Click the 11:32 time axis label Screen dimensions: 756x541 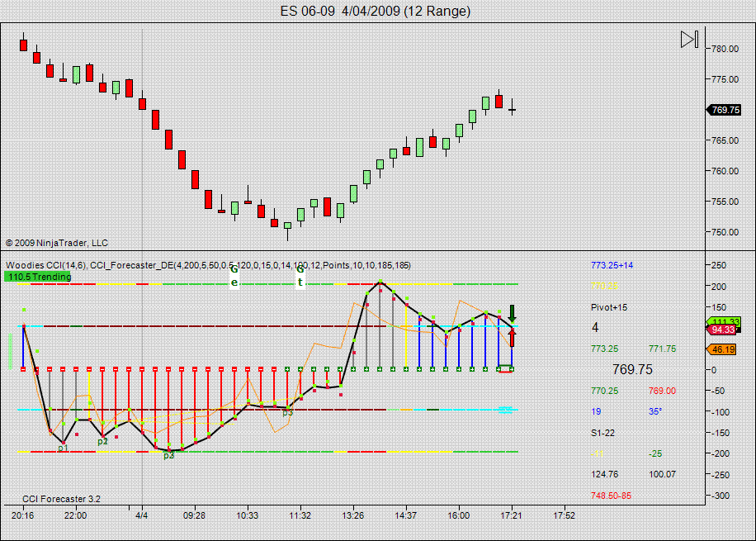point(300,515)
